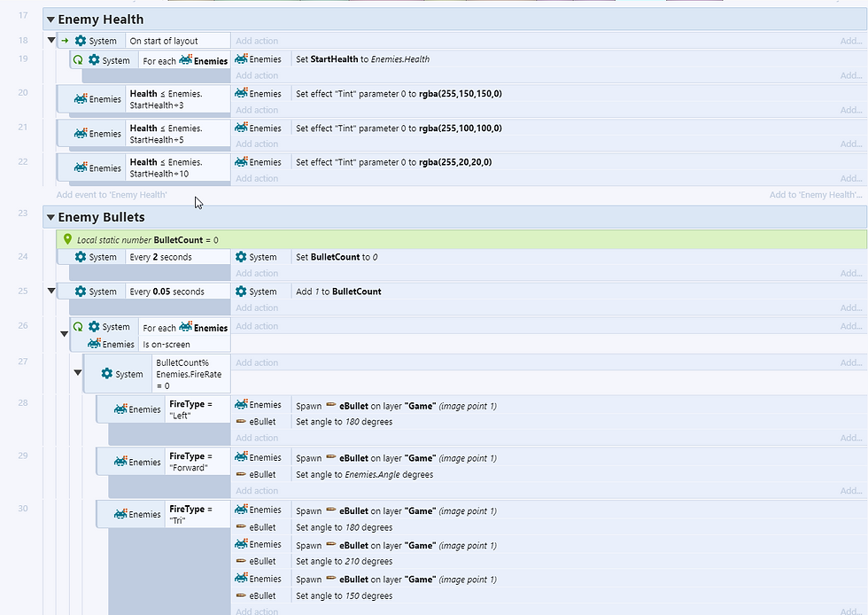Click Enemies sprite icon in Set StartHealth action
The image size is (868, 615).
pyautogui.click(x=241, y=58)
